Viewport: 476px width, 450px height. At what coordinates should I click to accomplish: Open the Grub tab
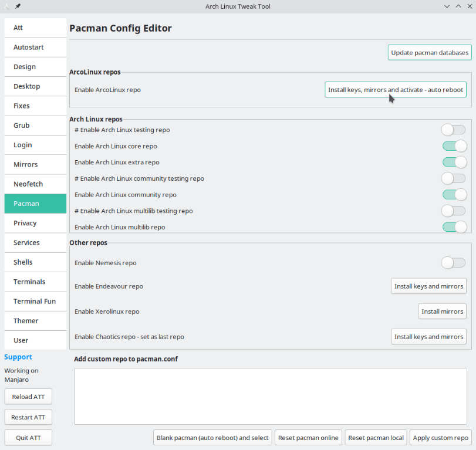pyautogui.click(x=35, y=126)
